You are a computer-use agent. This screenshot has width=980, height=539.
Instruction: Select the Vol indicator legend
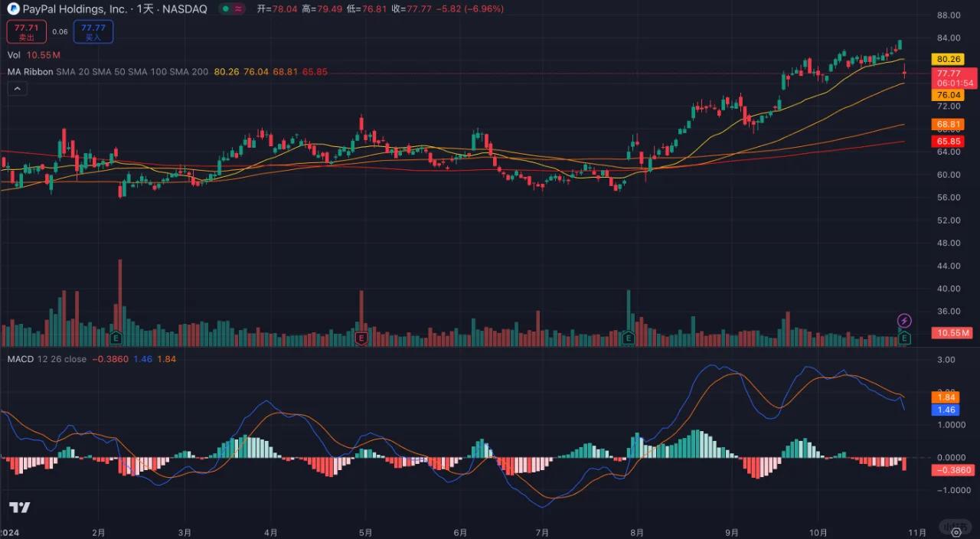click(x=14, y=55)
